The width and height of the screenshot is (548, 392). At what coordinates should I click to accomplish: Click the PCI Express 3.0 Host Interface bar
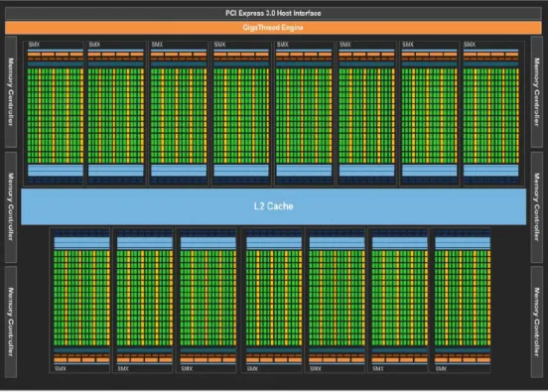click(273, 13)
